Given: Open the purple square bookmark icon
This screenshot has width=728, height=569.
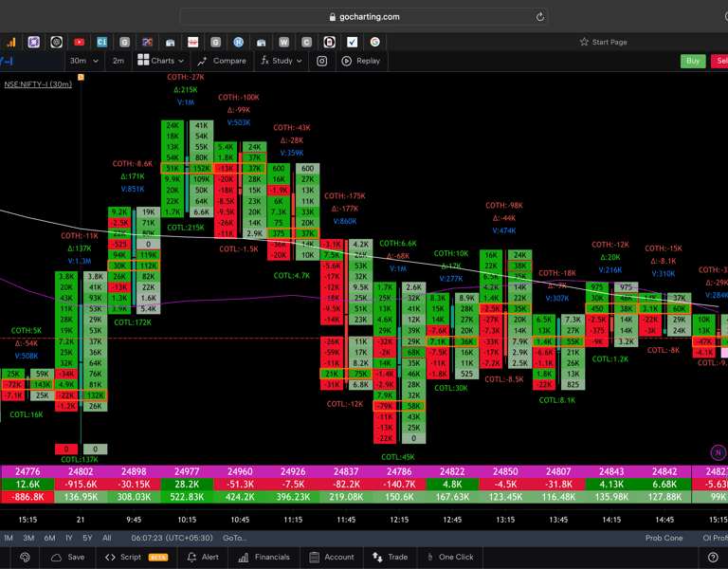Looking at the screenshot, I should click(33, 43).
